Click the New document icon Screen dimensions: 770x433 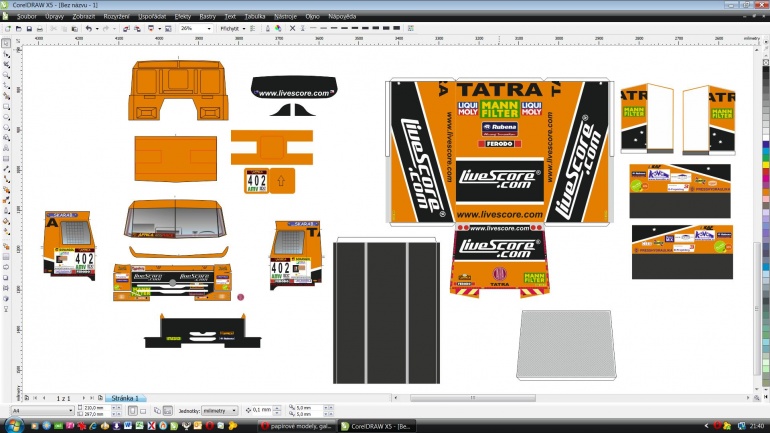pyautogui.click(x=7, y=28)
